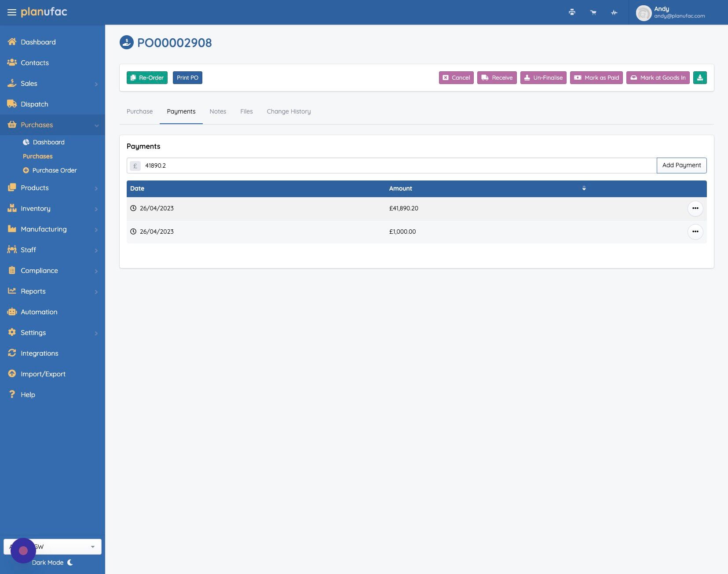Click the Dispatch truck icon

[12, 104]
